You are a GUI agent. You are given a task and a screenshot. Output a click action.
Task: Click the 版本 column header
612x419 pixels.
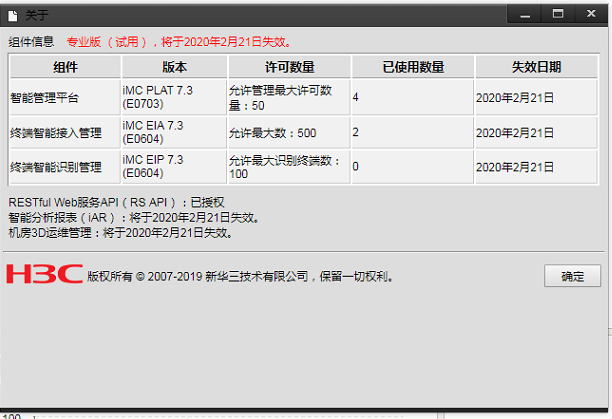click(x=174, y=67)
